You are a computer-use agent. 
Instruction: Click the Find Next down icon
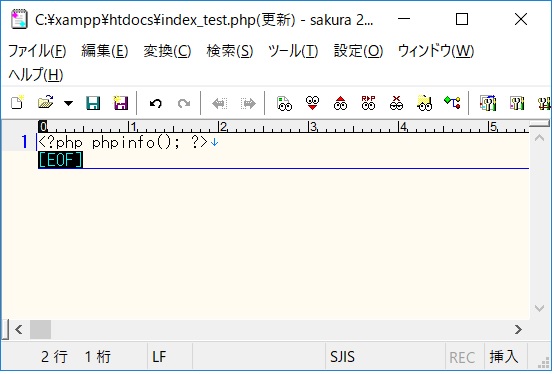312,103
